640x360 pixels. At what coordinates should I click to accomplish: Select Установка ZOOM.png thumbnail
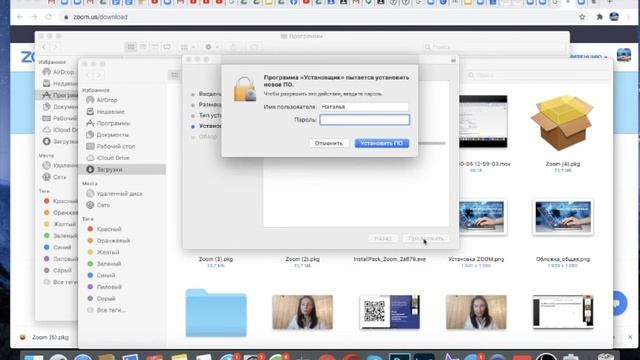[483, 217]
